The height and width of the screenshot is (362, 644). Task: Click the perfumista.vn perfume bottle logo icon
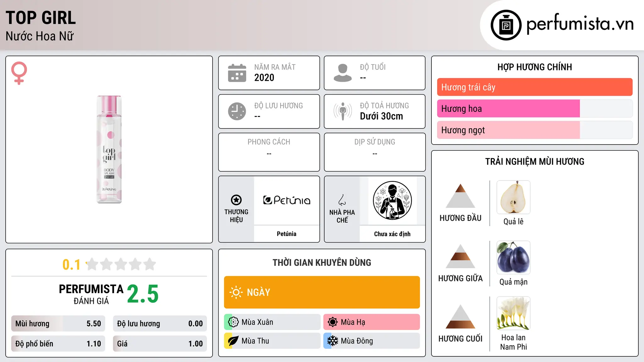coord(506,25)
